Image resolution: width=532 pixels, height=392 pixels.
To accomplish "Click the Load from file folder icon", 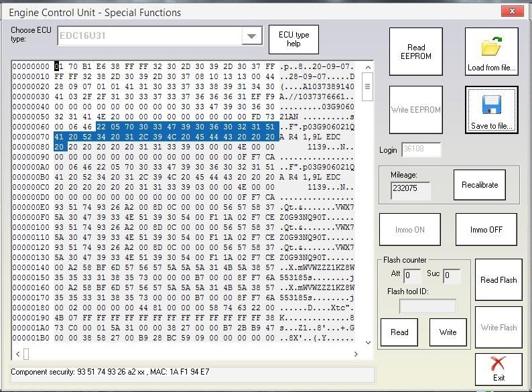I will [x=491, y=48].
